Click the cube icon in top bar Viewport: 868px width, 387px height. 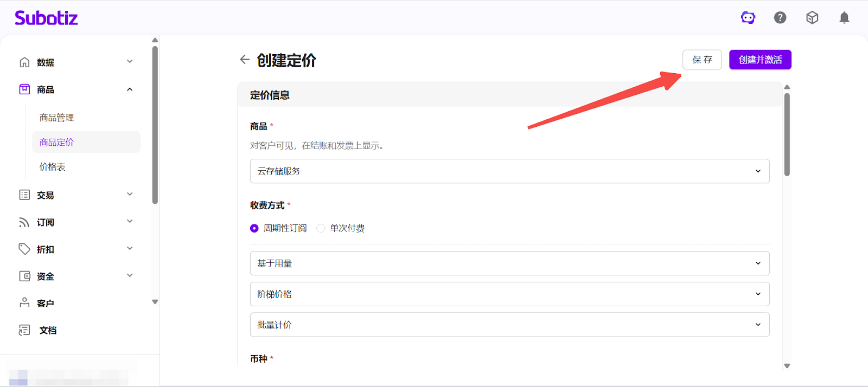click(812, 18)
